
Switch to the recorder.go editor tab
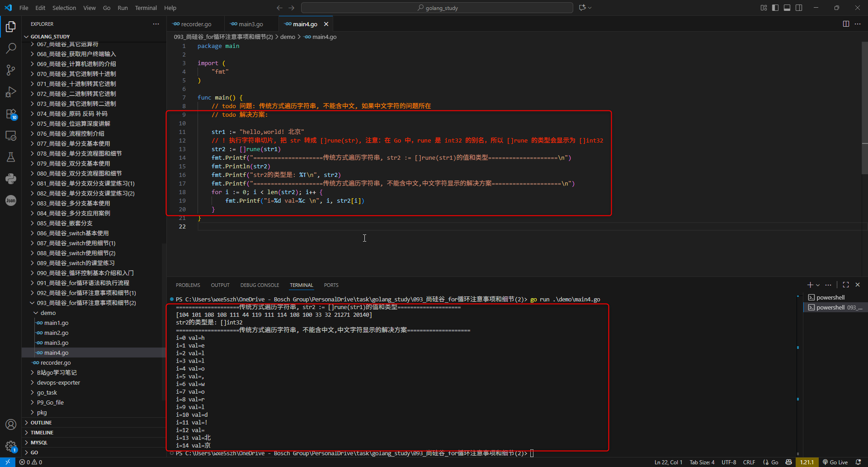(x=195, y=24)
